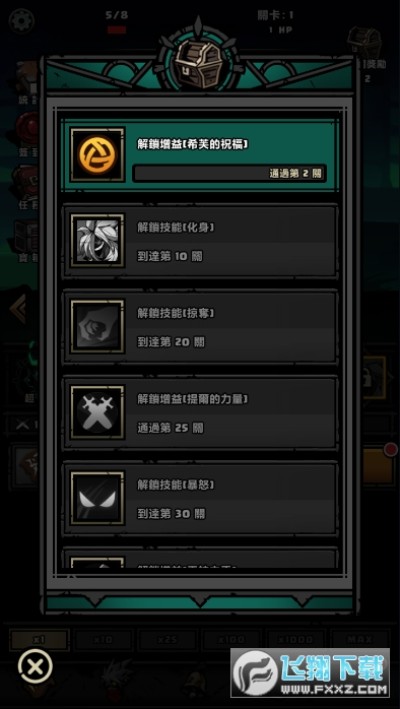The width and height of the screenshot is (400, 709).
Task: Select the crossed swords 提爾的力量 icon
Action: [x=97, y=412]
